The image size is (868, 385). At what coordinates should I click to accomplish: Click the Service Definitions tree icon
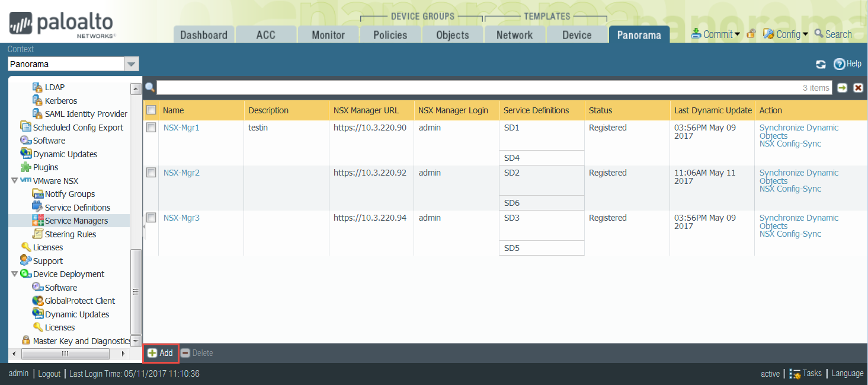coord(38,208)
